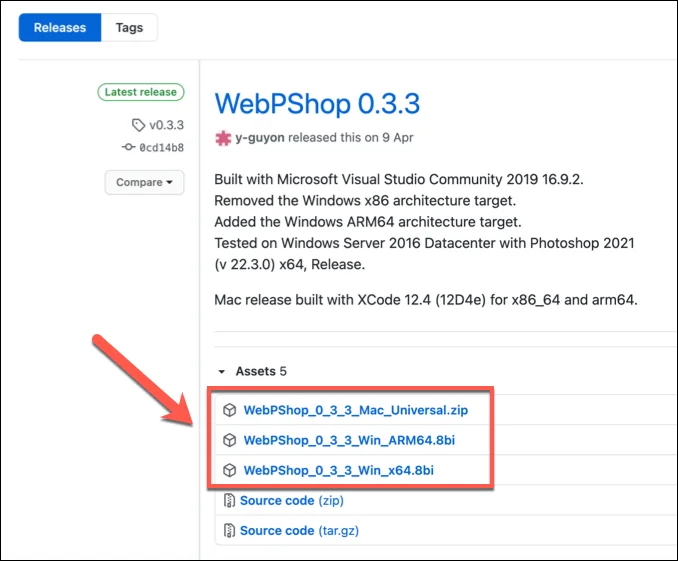This screenshot has width=678, height=561.
Task: Open the WebPShop 0.3.3 release title
Action: coord(317,103)
